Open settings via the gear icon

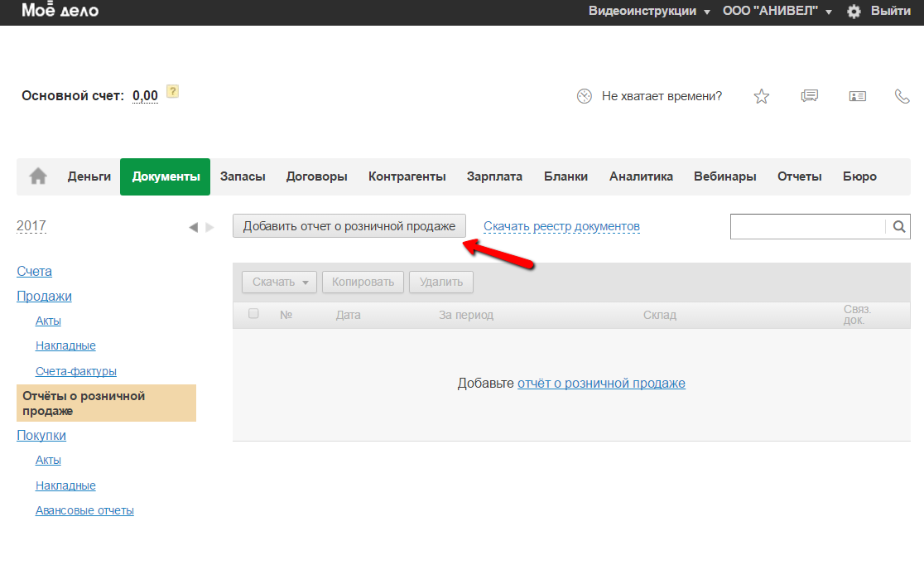coord(854,12)
